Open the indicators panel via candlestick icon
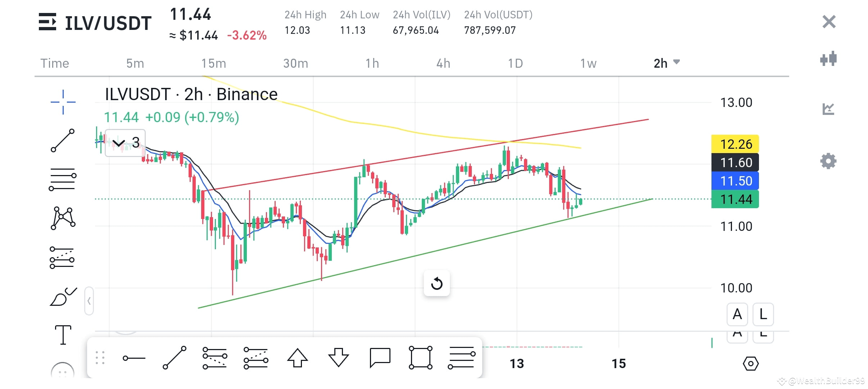The height and width of the screenshot is (389, 868). pos(829,59)
